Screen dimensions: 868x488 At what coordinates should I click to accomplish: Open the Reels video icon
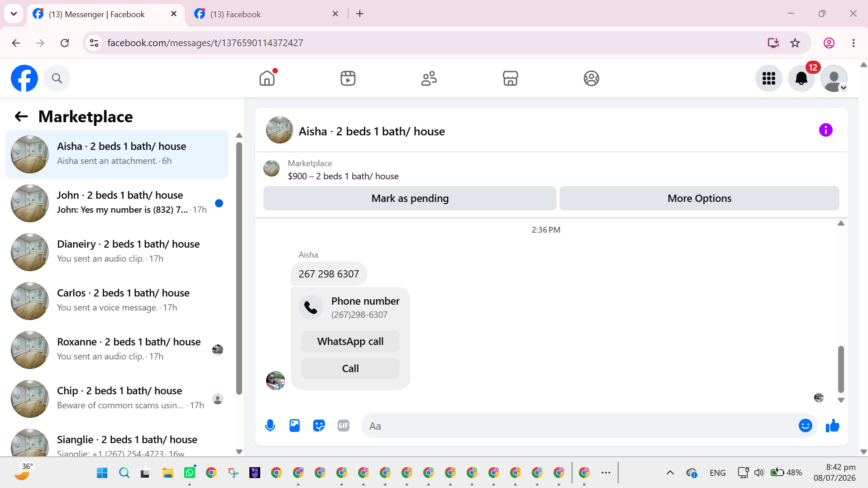348,78
